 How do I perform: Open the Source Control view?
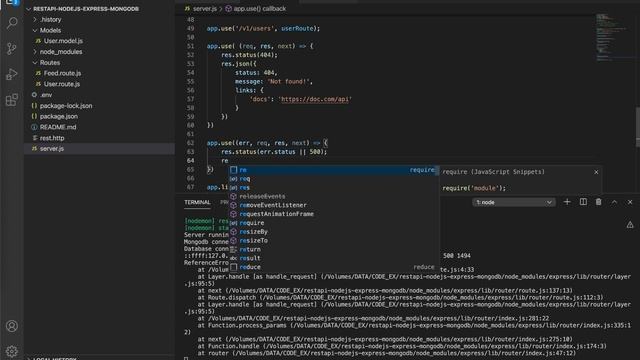point(12,49)
